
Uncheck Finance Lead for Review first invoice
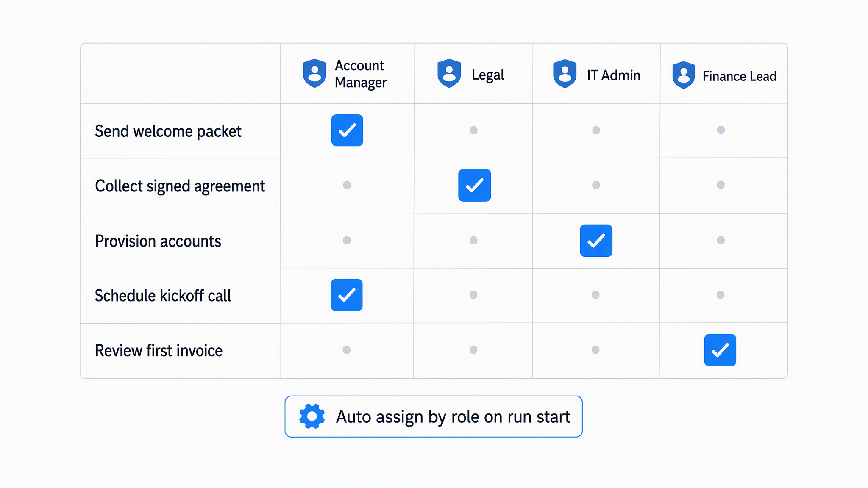pyautogui.click(x=720, y=350)
